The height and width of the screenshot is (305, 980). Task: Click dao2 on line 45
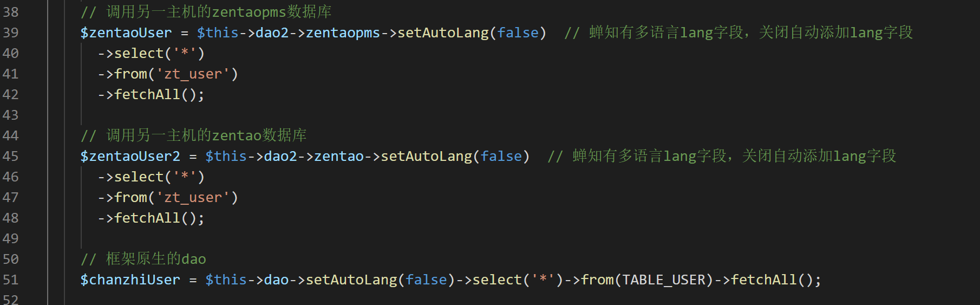(280, 156)
